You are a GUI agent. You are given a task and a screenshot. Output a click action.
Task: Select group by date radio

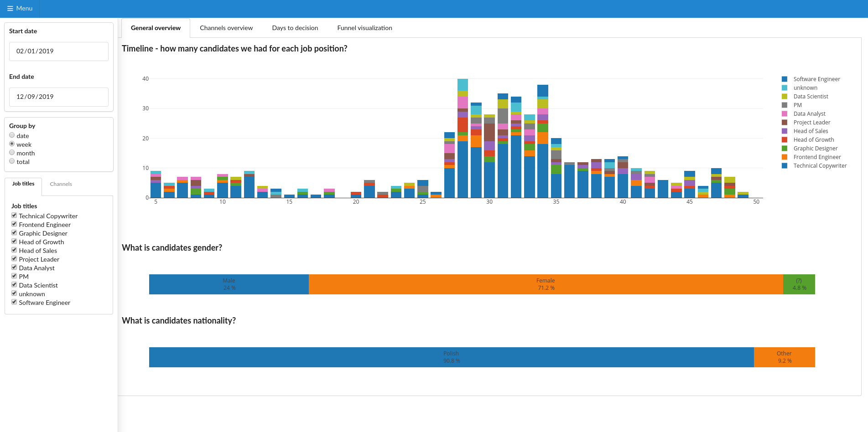pos(12,135)
